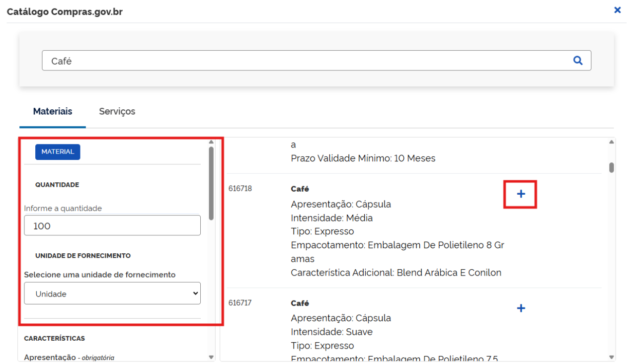635x364 pixels.
Task: Click the results list scroll-down arrow
Action: coord(611,357)
